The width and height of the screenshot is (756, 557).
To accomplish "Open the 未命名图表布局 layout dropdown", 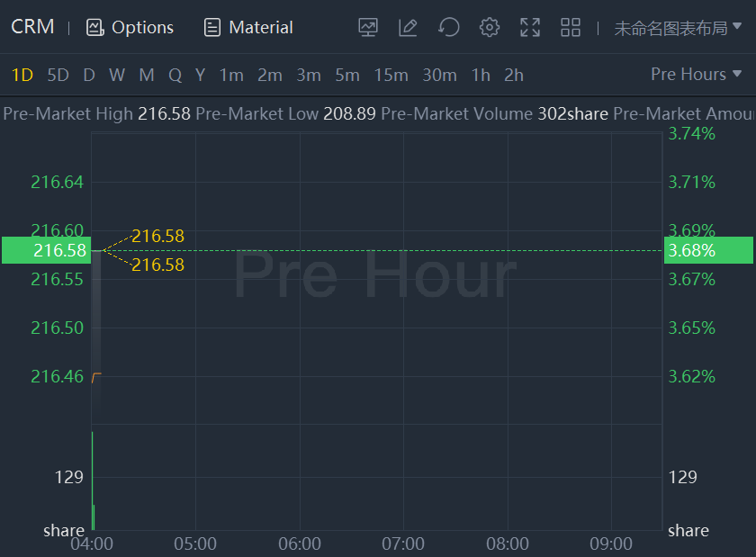I will coord(678,28).
